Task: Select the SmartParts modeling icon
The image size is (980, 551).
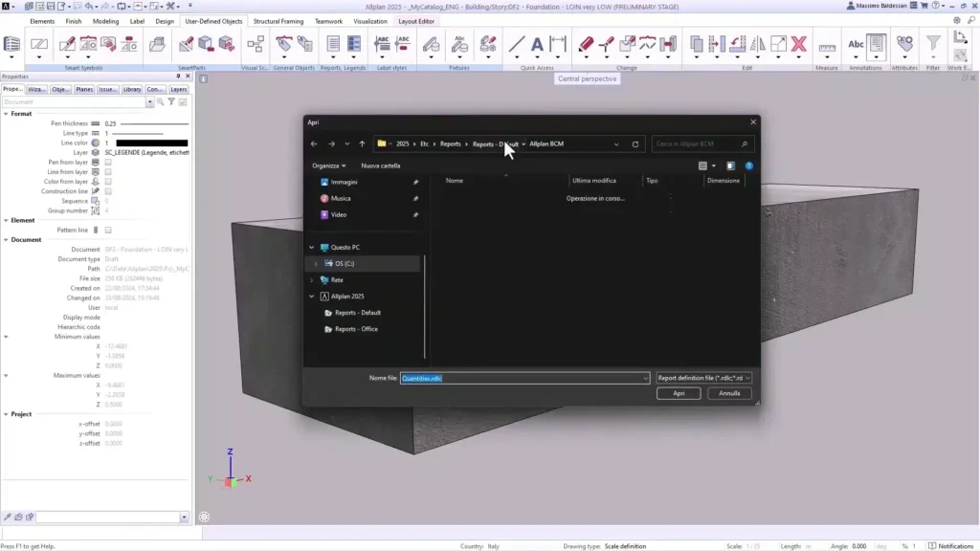Action: tap(205, 45)
